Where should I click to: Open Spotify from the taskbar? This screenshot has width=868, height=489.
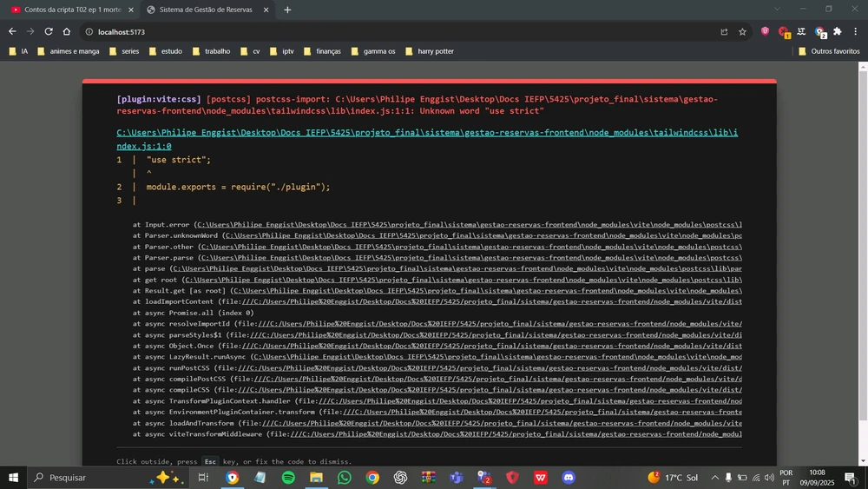[x=288, y=478]
